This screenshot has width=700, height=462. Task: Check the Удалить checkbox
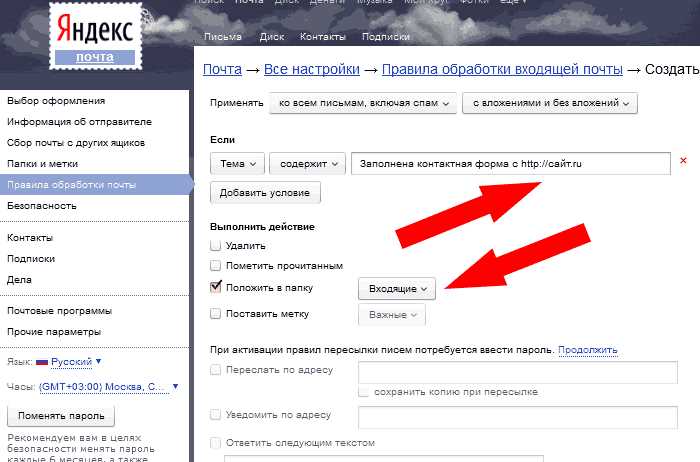pyautogui.click(x=215, y=245)
